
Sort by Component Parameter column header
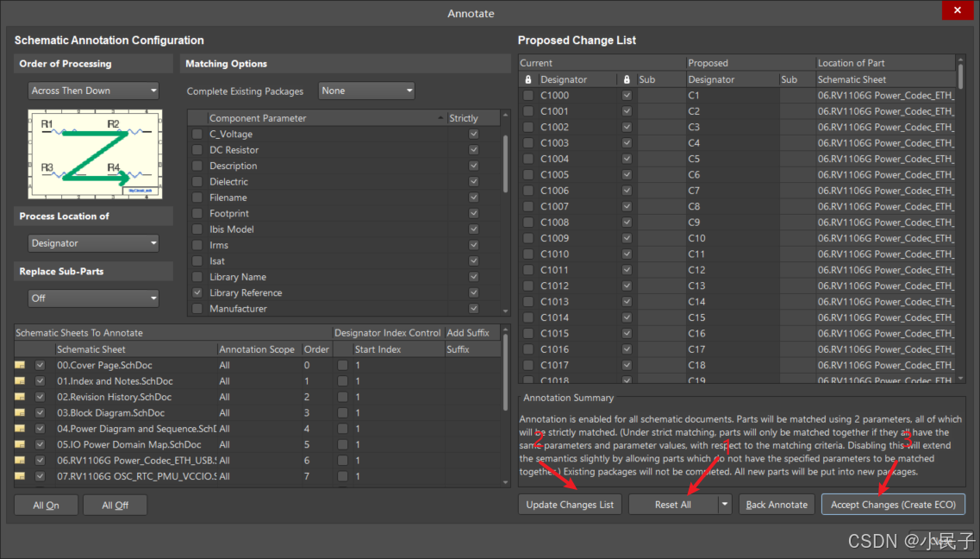point(327,117)
